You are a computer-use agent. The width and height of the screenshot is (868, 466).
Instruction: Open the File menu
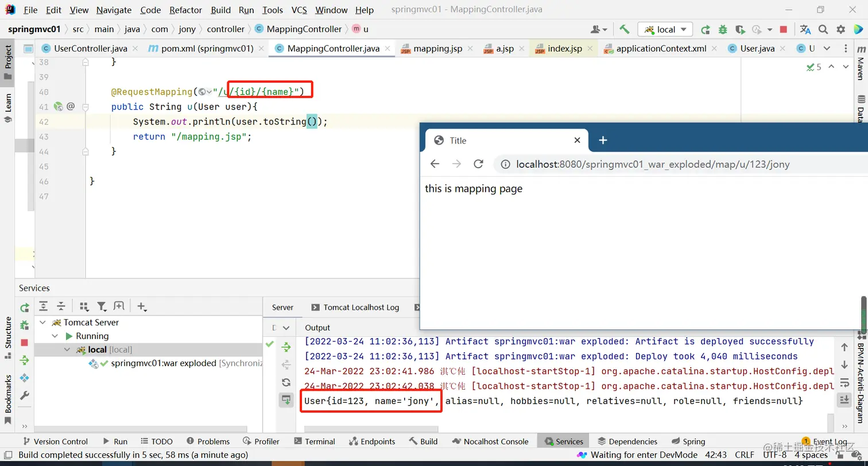30,10
